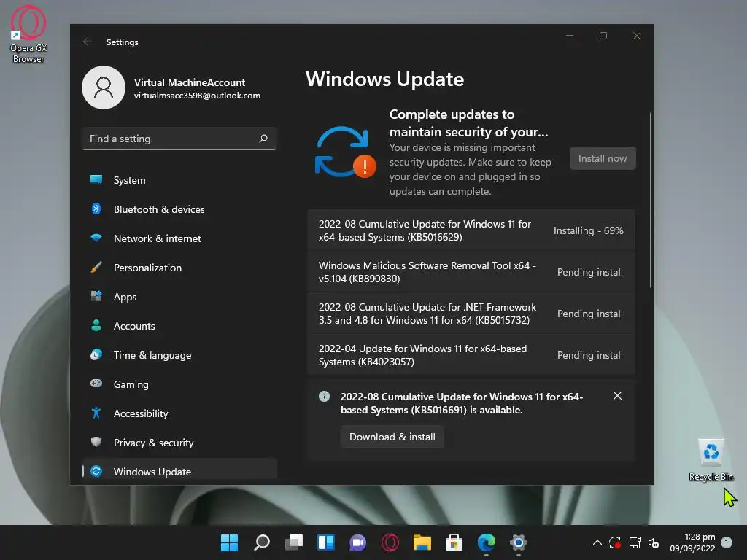
Task: Minimize the Settings window
Action: click(x=569, y=36)
